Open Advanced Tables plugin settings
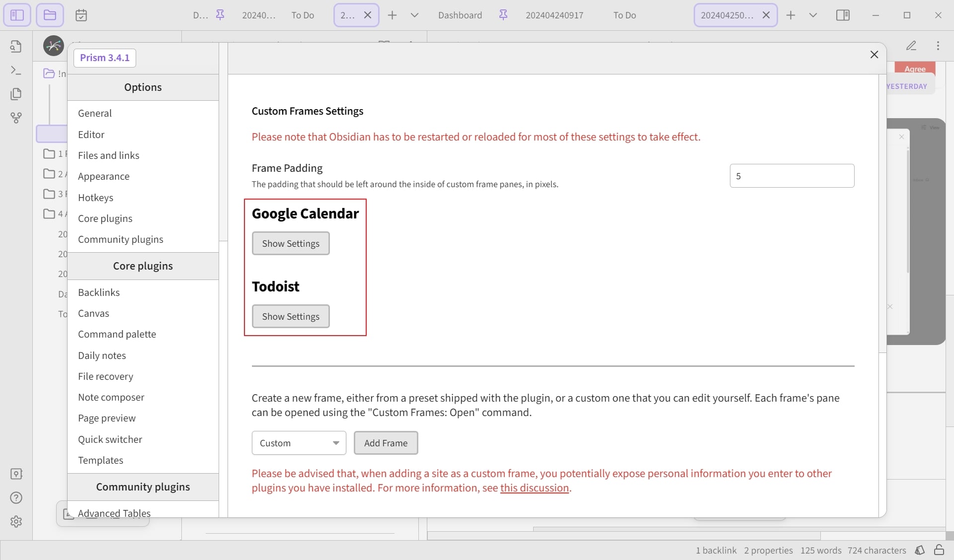This screenshot has width=954, height=560. (143, 511)
